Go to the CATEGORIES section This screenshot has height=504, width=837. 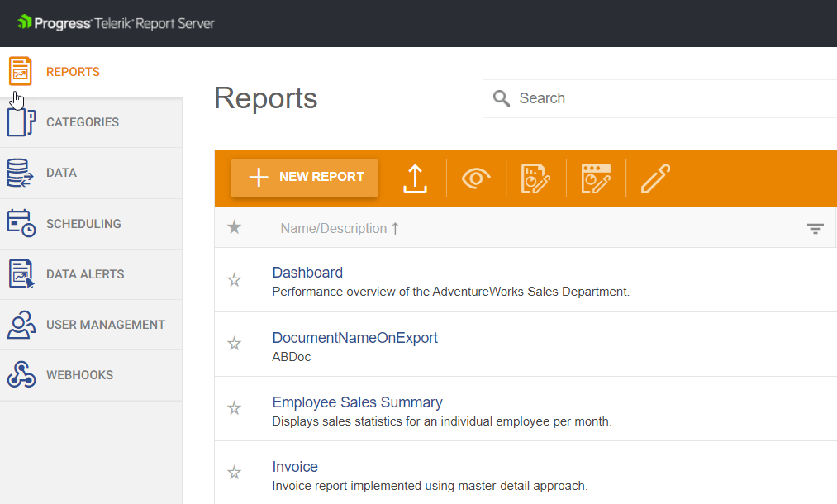tap(83, 122)
